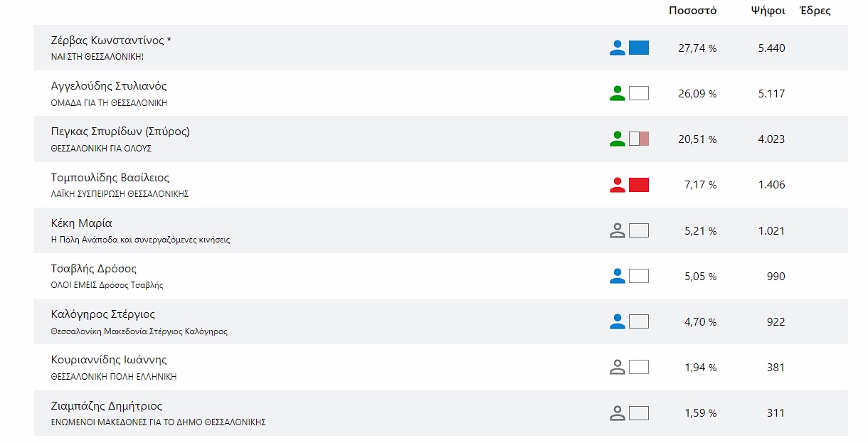Click the person icon for Καλόγηρος Στέργιος
The image size is (868, 443).
point(618,321)
